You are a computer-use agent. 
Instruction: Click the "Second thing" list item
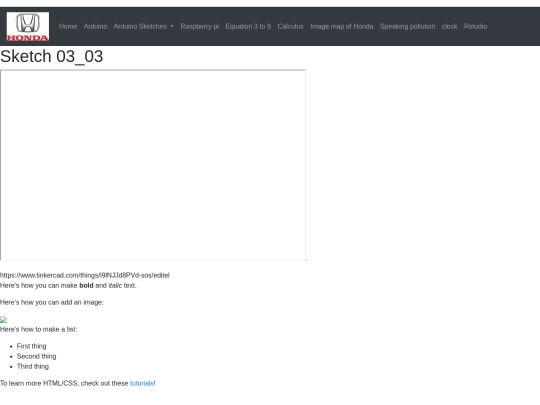(37, 356)
